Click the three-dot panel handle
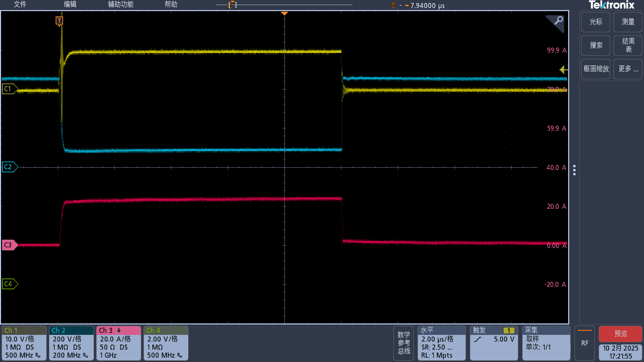The image size is (644, 362). (x=574, y=170)
